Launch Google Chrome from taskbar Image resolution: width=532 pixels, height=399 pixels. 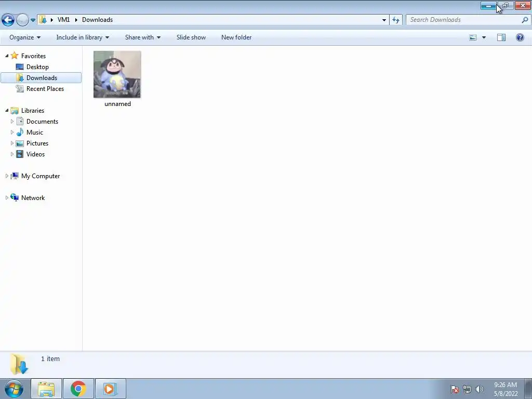point(78,389)
